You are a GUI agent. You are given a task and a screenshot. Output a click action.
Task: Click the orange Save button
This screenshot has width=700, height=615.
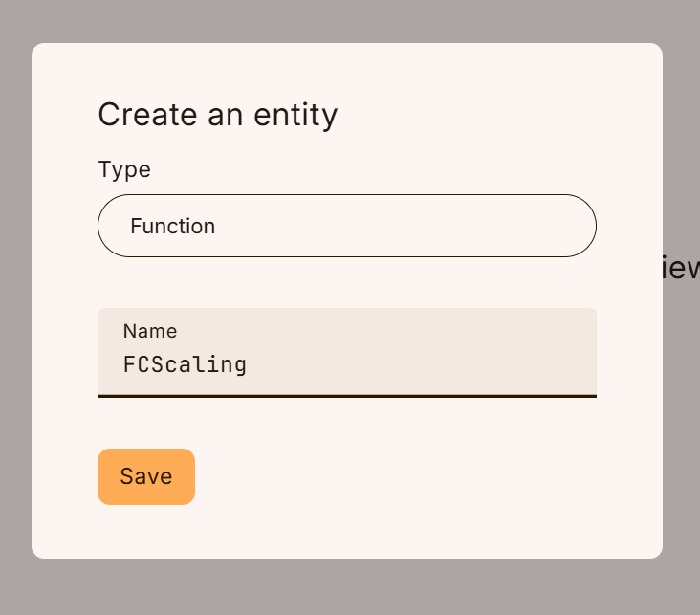pos(146,476)
